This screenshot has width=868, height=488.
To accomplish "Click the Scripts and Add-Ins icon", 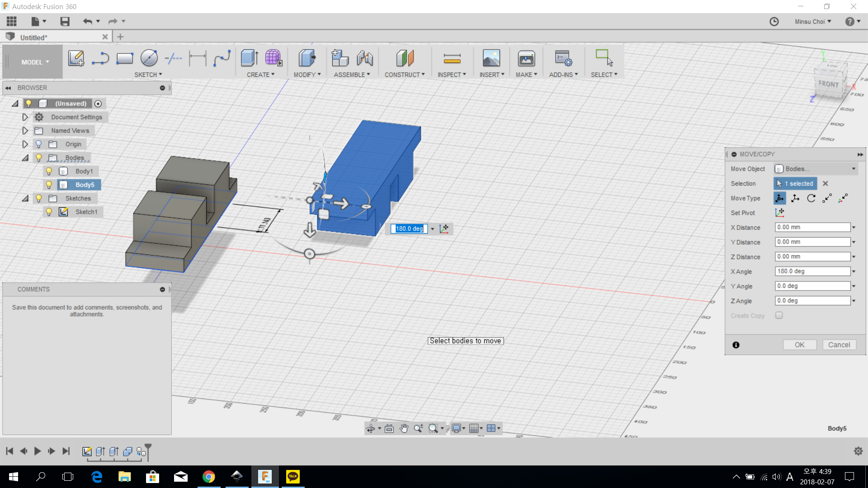I will click(x=563, y=58).
